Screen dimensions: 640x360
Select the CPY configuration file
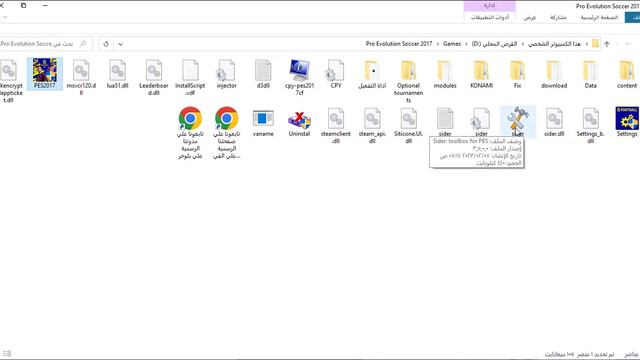tap(336, 74)
